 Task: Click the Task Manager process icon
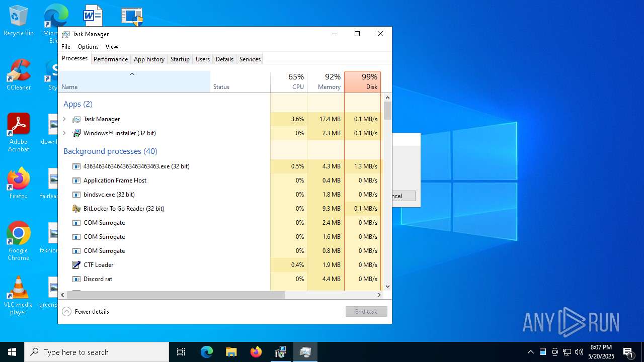pyautogui.click(x=76, y=119)
